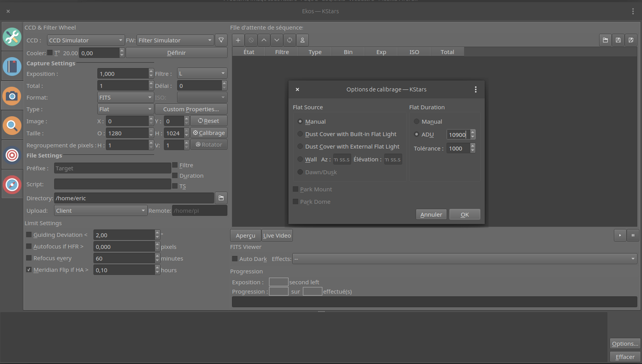
Task: Select Dust Cover with Built-in Flat Light
Action: (x=300, y=134)
